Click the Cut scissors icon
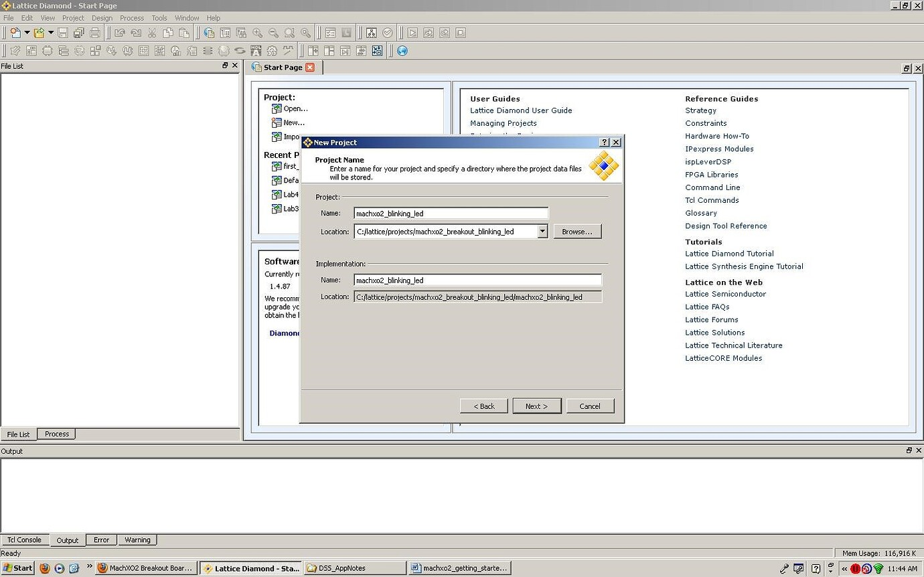The width and height of the screenshot is (924, 577). [x=152, y=33]
